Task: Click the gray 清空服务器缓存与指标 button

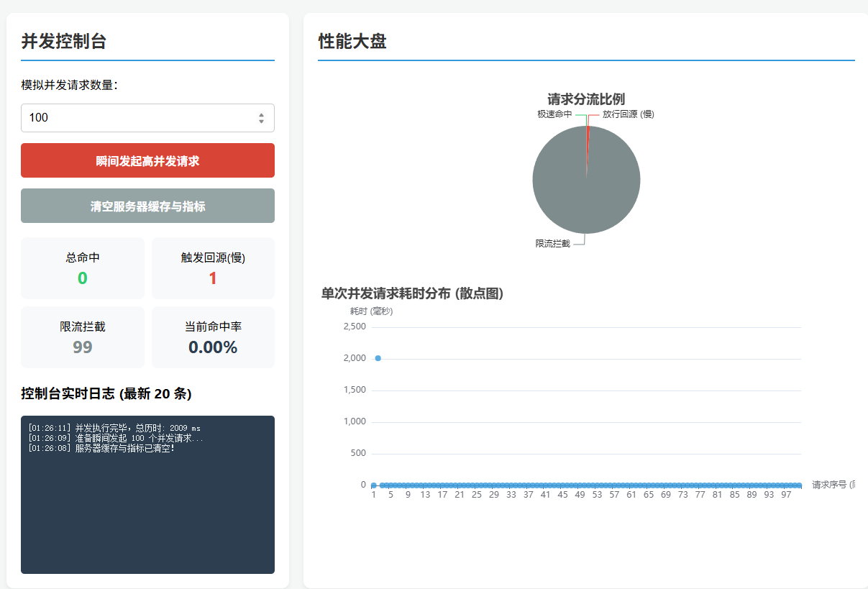Action: coord(147,206)
